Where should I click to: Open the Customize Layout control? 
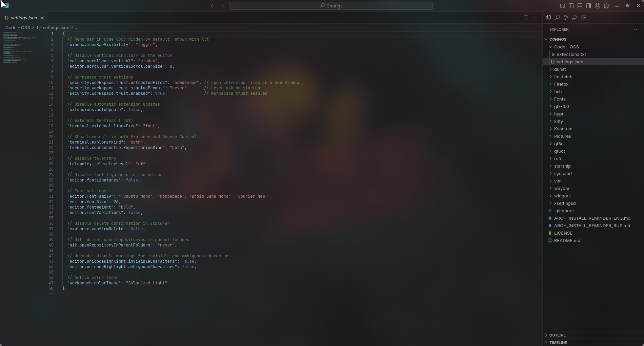(x=562, y=6)
